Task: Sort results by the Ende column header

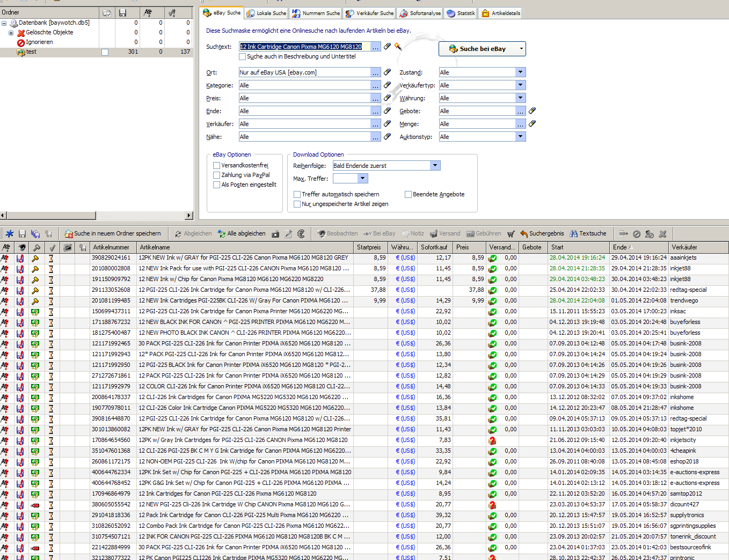Action: click(x=639, y=247)
